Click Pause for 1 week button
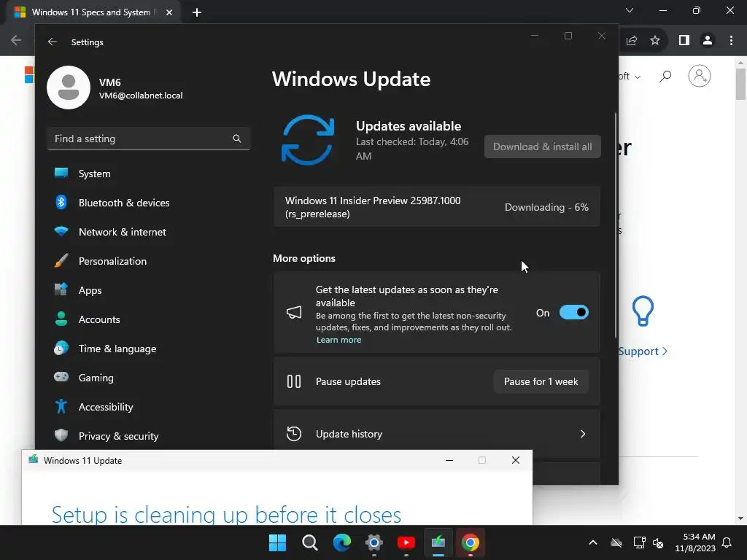747x560 pixels. pyautogui.click(x=541, y=381)
